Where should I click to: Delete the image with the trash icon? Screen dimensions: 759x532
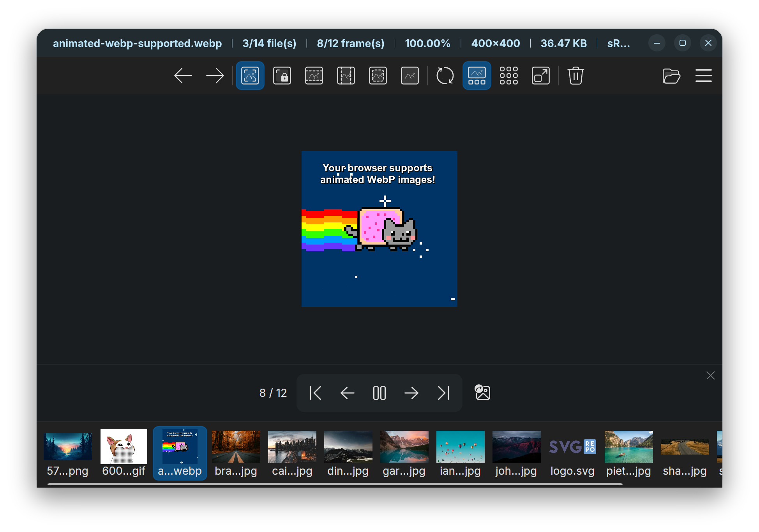[x=575, y=76]
